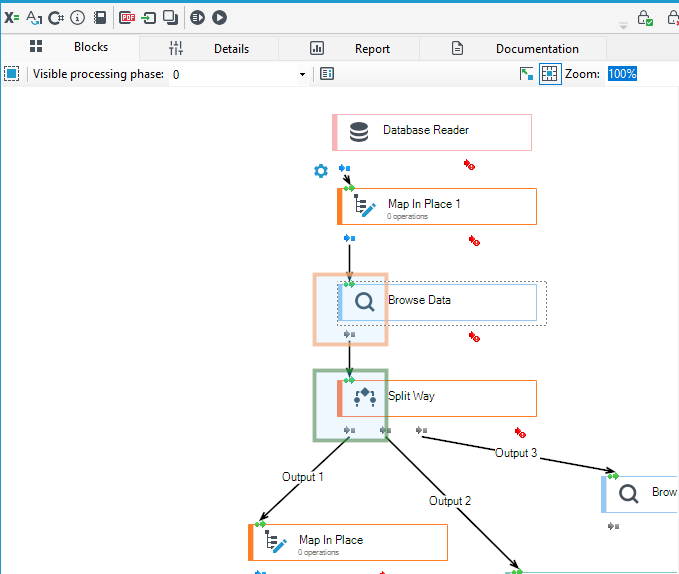Click the Output 1 connection label

pos(302,477)
